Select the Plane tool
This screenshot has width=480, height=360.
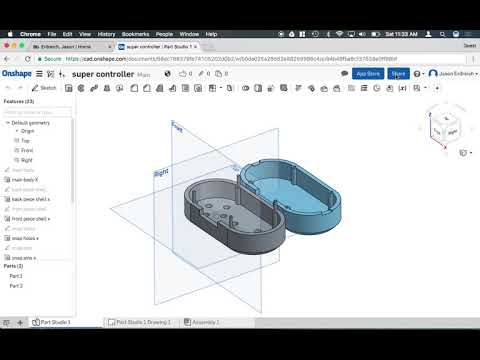coord(351,88)
